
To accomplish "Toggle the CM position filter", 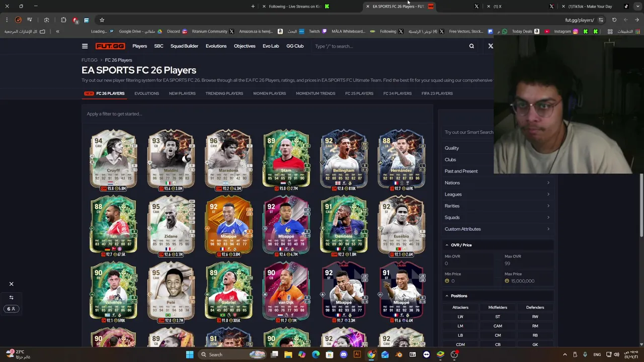I will pos(498,335).
